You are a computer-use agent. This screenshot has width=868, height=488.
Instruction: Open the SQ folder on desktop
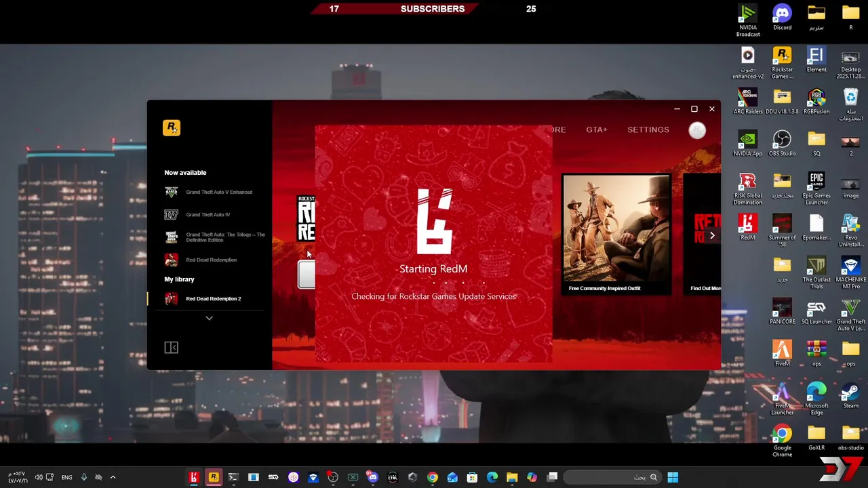(x=816, y=143)
